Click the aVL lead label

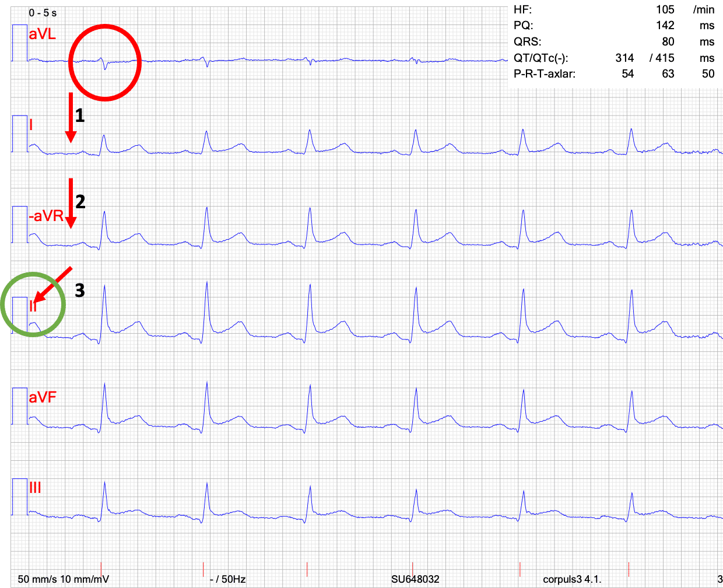tap(43, 34)
